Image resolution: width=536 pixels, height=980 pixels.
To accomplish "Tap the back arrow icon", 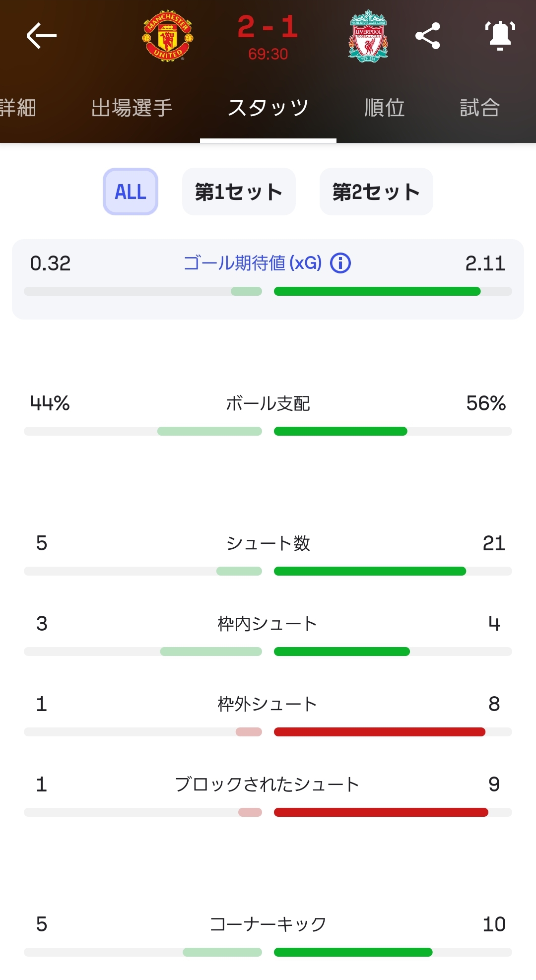I will point(41,36).
